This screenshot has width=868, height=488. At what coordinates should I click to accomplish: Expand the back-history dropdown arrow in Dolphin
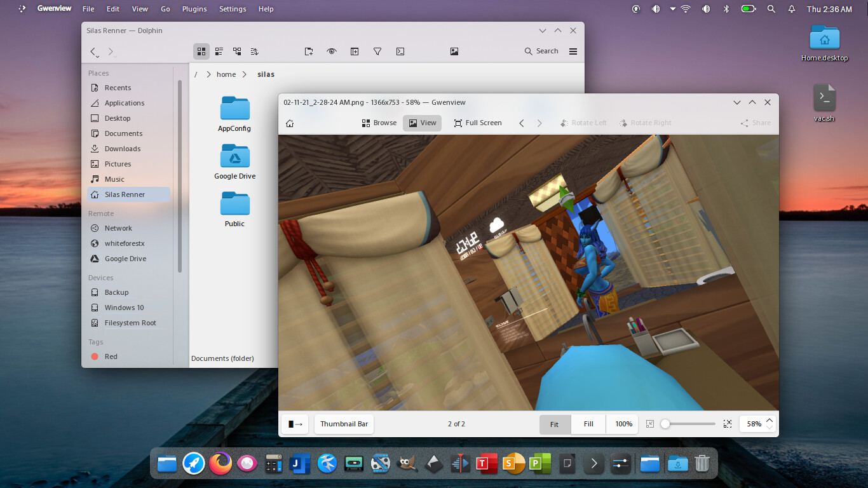coord(97,57)
